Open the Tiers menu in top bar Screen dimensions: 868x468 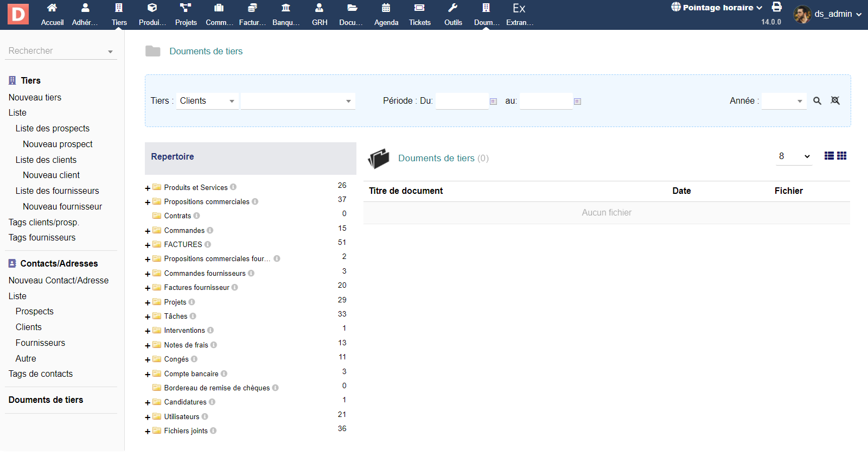[119, 15]
